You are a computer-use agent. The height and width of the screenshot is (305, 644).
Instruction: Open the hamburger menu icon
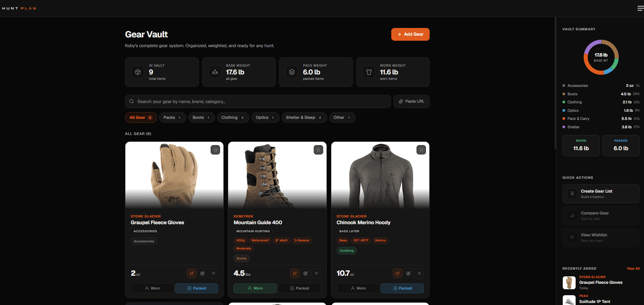pos(640,8)
